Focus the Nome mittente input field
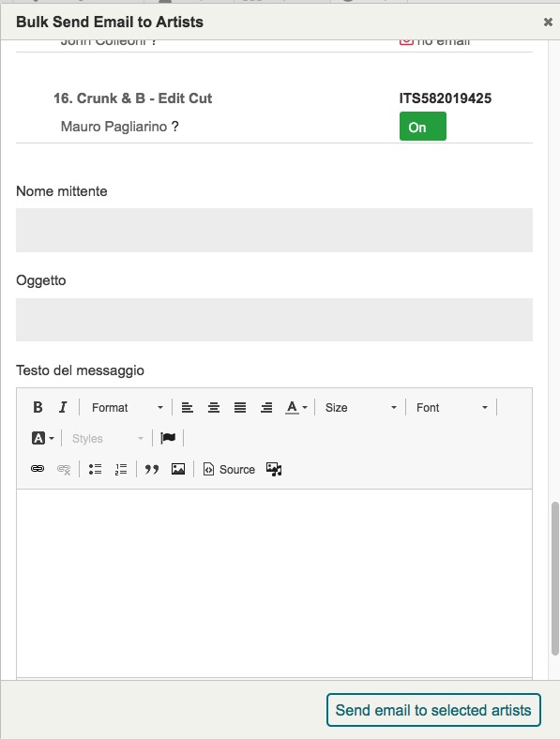 274,230
